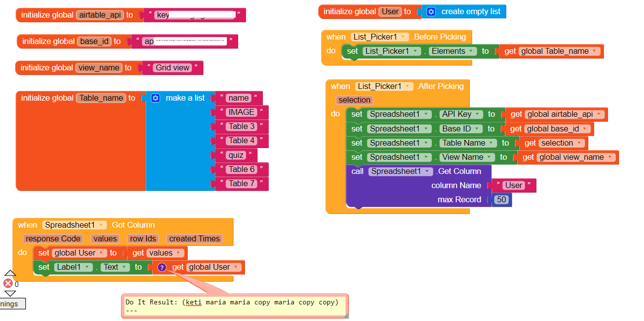
Task: Click the values event parameter
Action: click(105, 239)
